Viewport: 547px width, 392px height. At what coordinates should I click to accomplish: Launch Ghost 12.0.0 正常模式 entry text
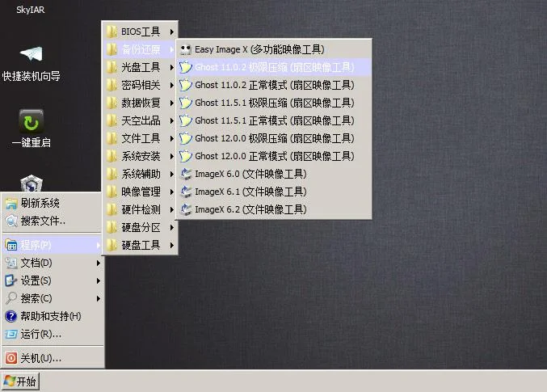[275, 156]
